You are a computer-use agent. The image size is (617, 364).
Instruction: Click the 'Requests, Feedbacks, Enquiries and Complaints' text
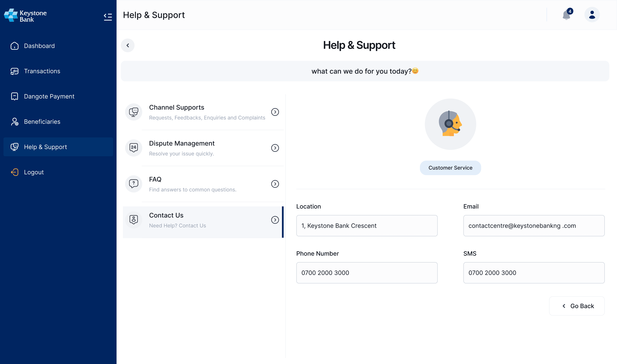[x=207, y=118]
